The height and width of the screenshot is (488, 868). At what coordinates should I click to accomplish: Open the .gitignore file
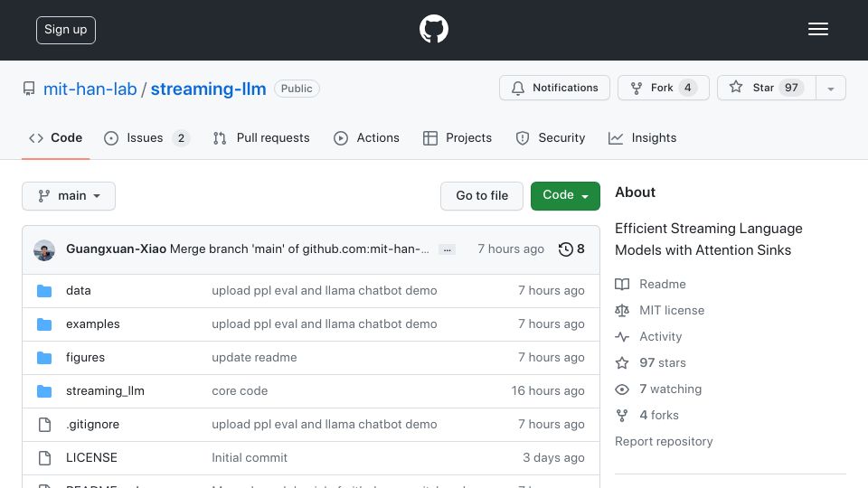point(92,425)
